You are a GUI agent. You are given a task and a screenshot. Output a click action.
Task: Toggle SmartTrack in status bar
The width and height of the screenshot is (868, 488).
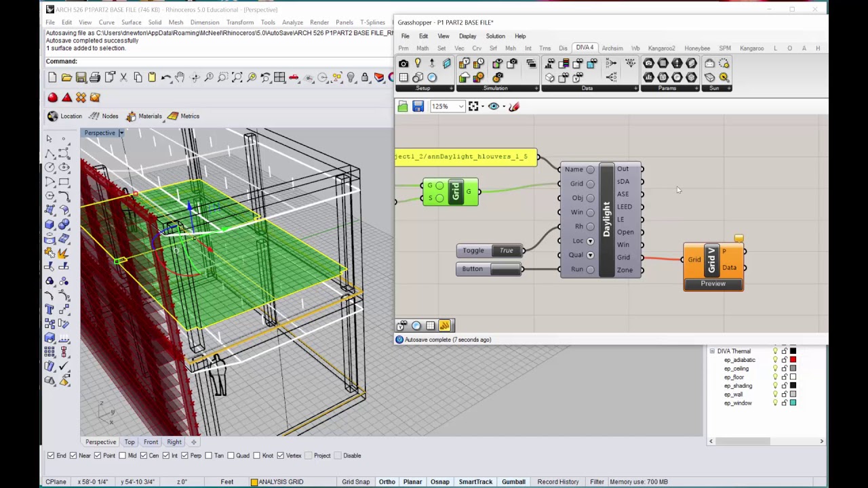475,482
